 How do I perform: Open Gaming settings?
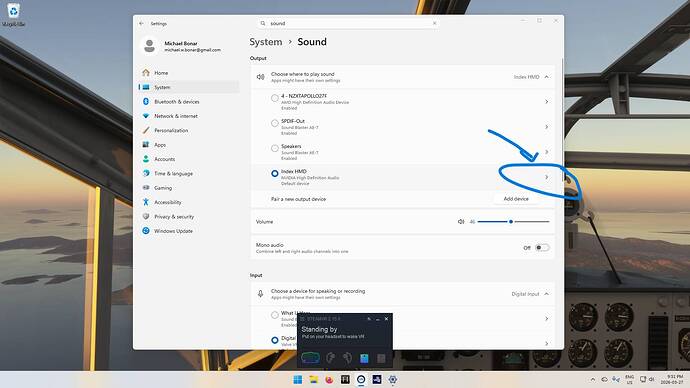click(x=189, y=188)
